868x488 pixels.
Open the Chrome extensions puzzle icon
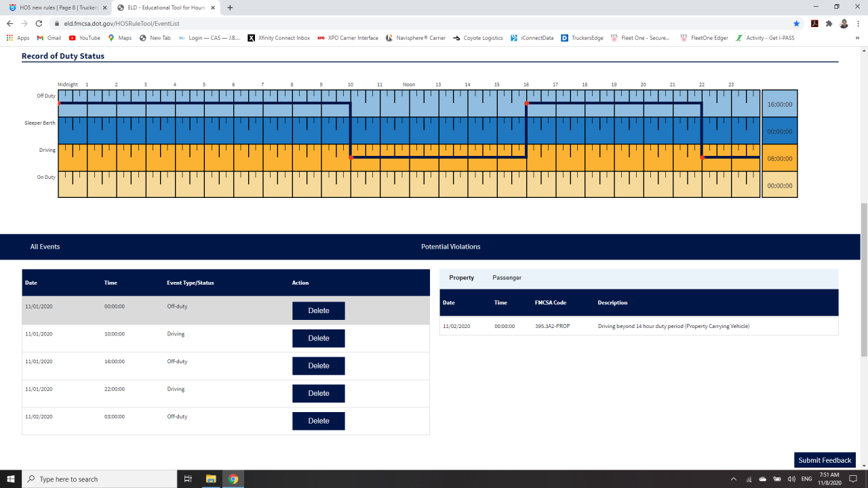(x=829, y=23)
